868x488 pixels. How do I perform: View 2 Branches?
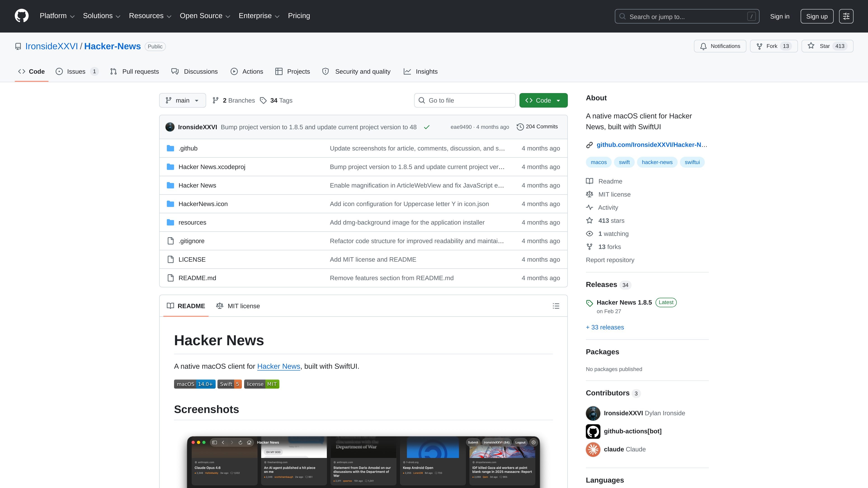pos(234,100)
